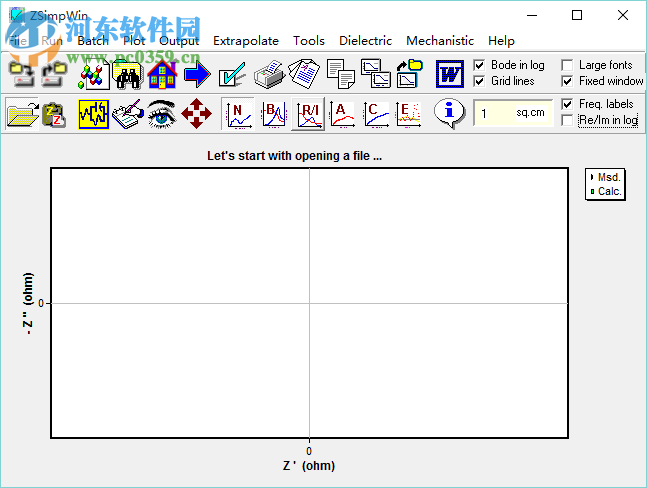Viewport: 647px width, 488px height.
Task: Click the open folder icon
Action: pos(22,113)
